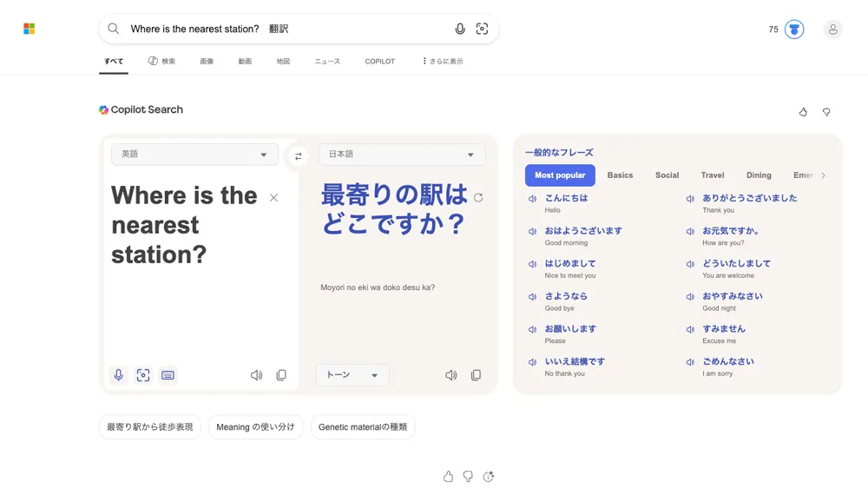Image resolution: width=868 pixels, height=489 pixels.
Task: Select romanization text Moyori no eki wa doko desu ka?
Action: (x=378, y=287)
